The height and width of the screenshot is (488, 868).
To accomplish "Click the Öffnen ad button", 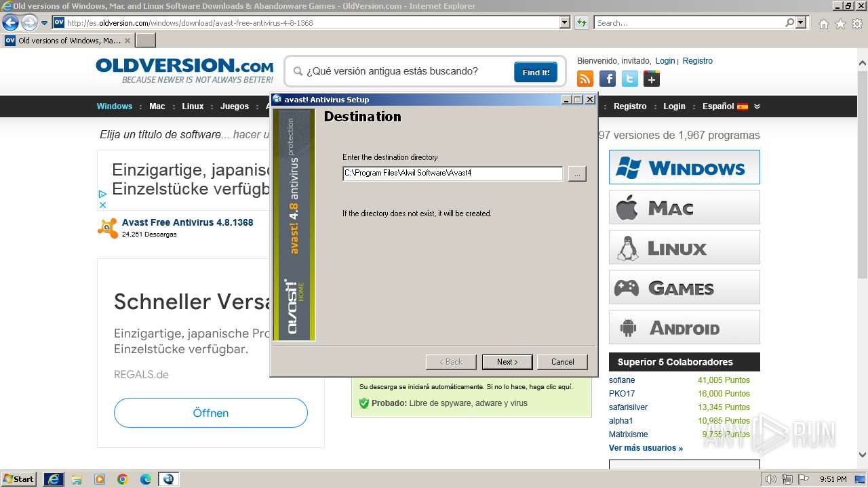I will [x=211, y=413].
